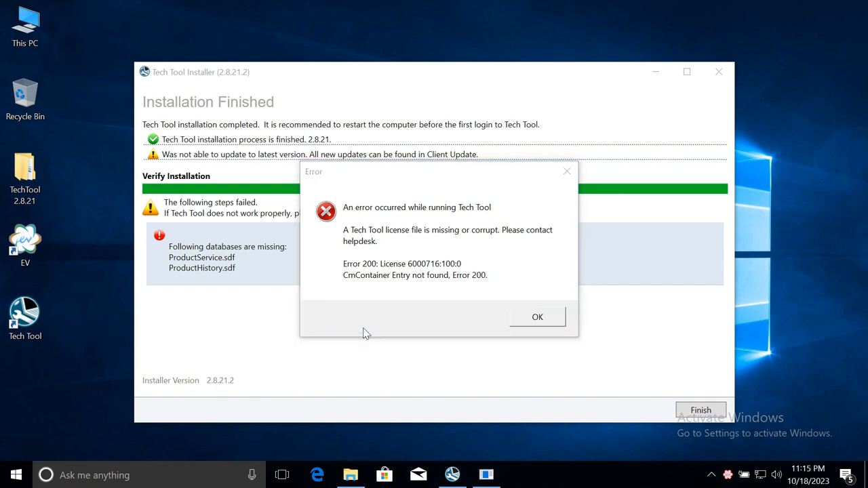Open Task View from the taskbar
Screen dimensions: 868x488
coord(282,474)
